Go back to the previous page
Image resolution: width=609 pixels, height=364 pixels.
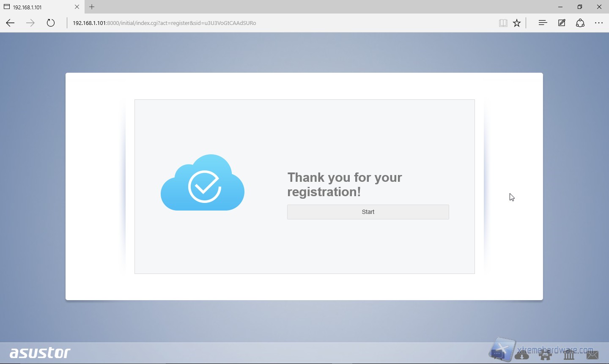(10, 23)
